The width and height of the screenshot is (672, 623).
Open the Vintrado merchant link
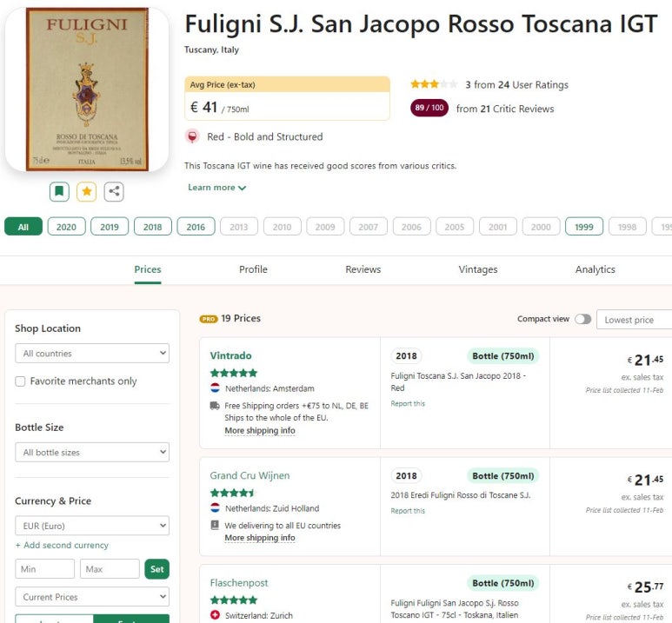[231, 355]
